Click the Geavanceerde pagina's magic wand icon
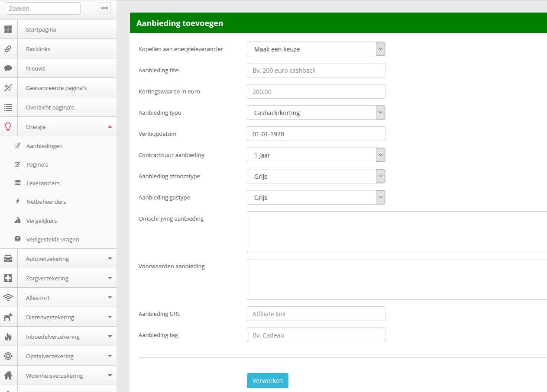Image resolution: width=547 pixels, height=392 pixels. pos(8,88)
